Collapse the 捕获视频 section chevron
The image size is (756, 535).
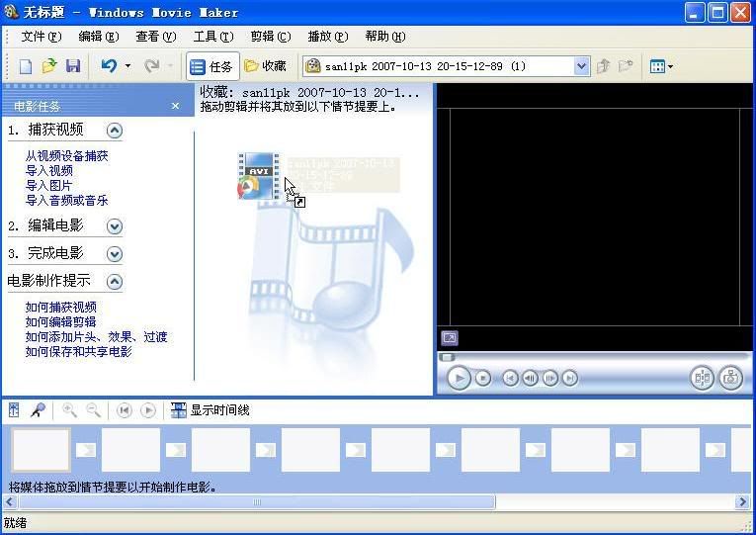[x=115, y=131]
